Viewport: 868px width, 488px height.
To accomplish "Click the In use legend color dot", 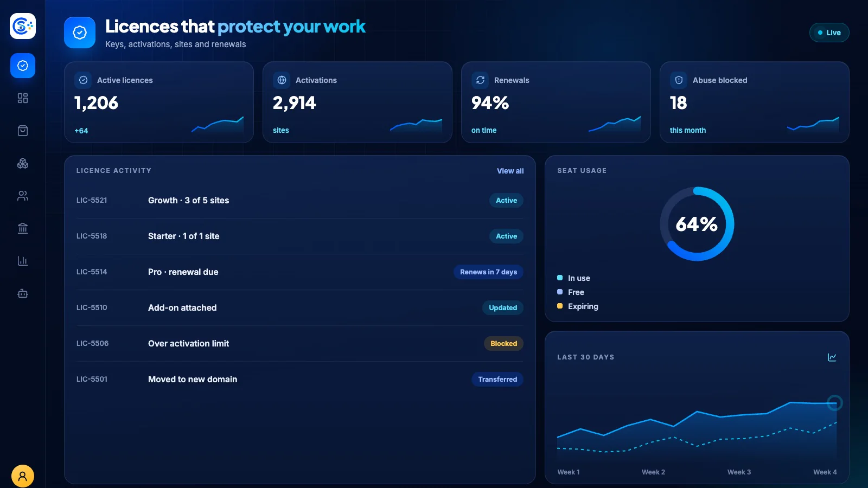I will [x=560, y=278].
